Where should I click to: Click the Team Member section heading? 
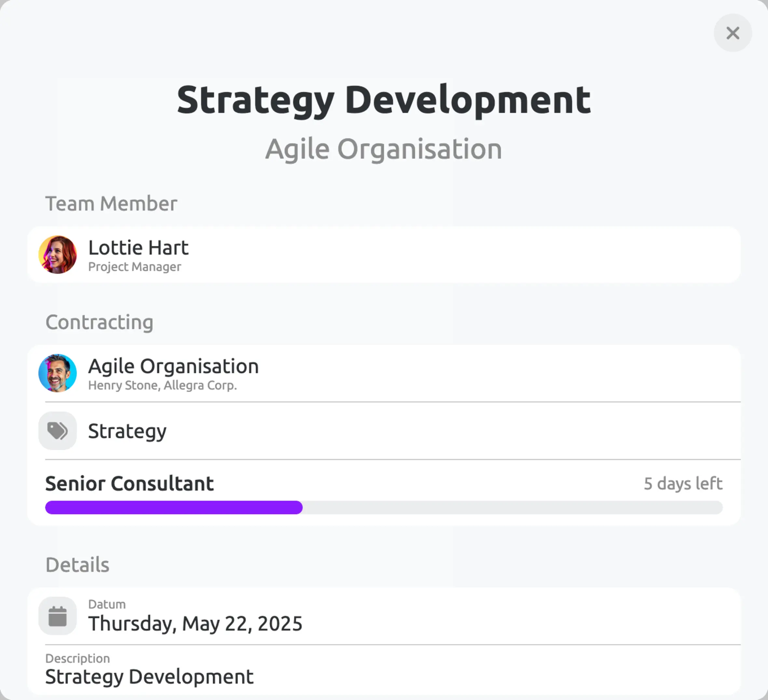[111, 203]
